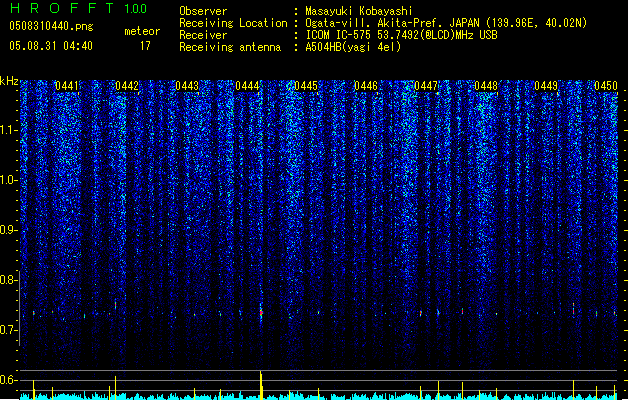Click the 0445 time marker
629x400 pixels.
coord(306,86)
